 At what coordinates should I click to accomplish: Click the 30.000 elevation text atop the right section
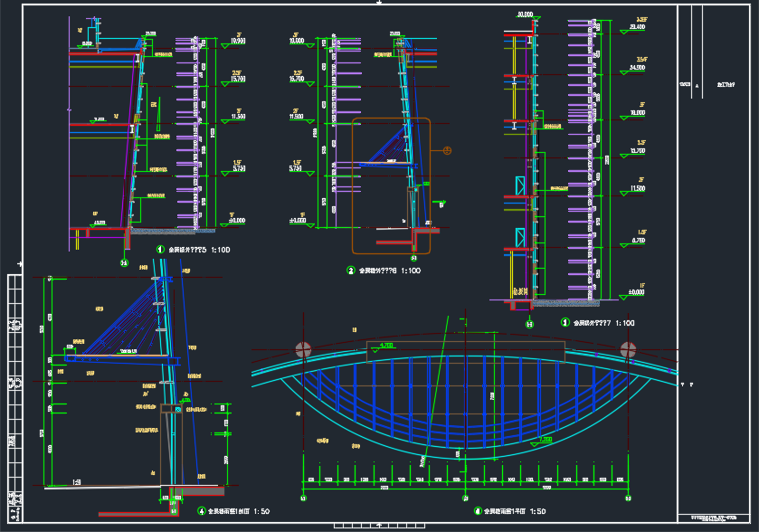click(x=524, y=14)
